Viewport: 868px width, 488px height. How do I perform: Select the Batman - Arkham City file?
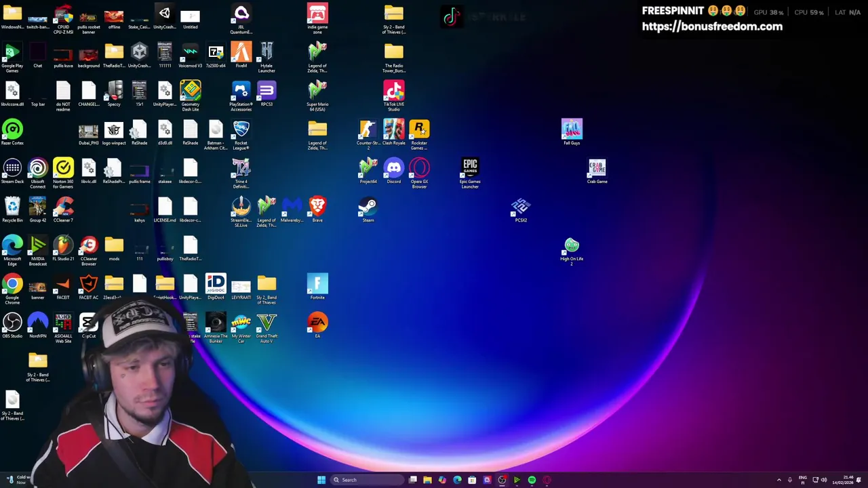(216, 135)
